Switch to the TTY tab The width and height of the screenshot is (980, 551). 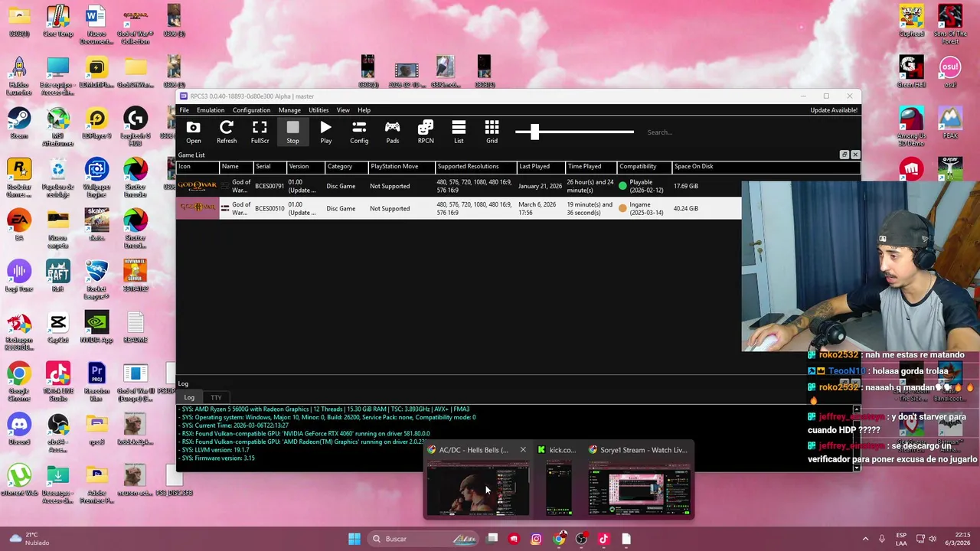[216, 397]
